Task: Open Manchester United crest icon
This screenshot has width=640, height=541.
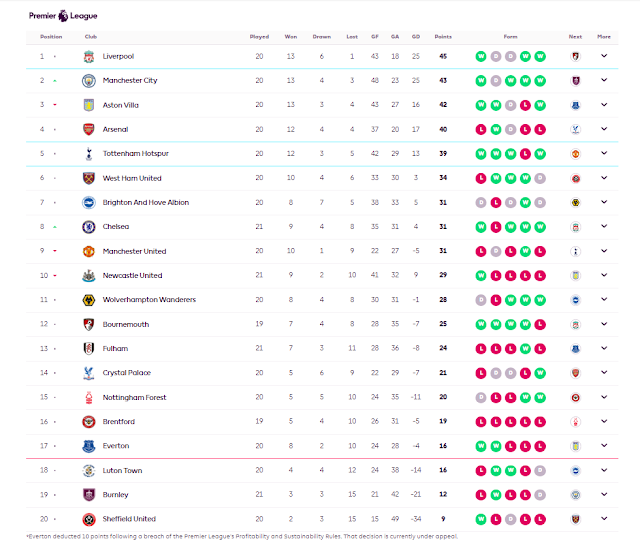Action: pyautogui.click(x=89, y=251)
